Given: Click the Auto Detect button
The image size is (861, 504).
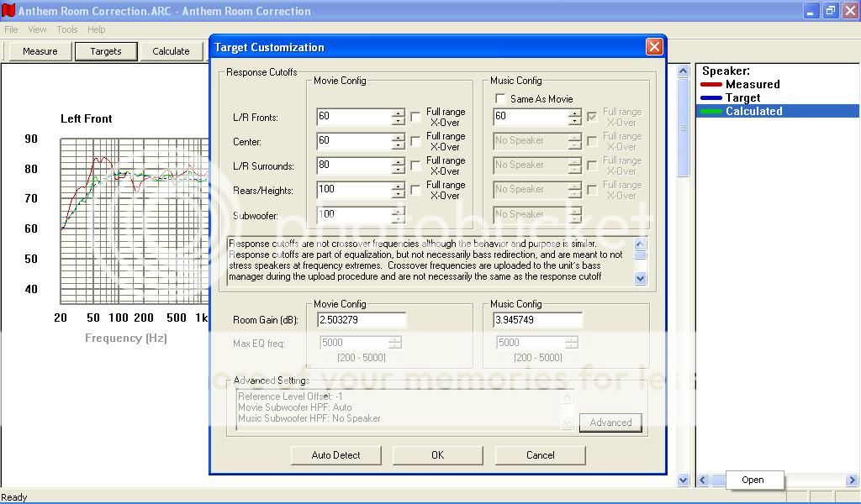Looking at the screenshot, I should 336,455.
